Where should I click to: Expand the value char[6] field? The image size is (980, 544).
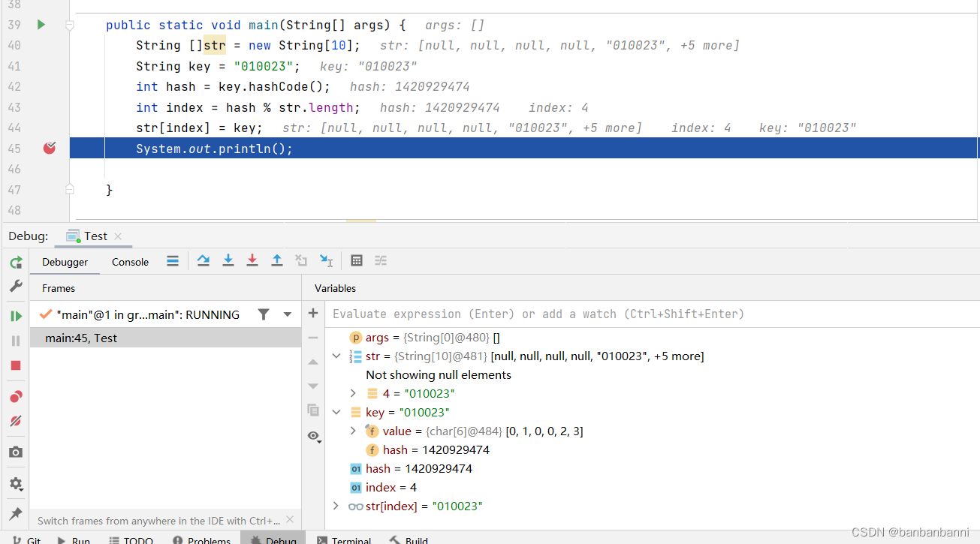pyautogui.click(x=353, y=431)
